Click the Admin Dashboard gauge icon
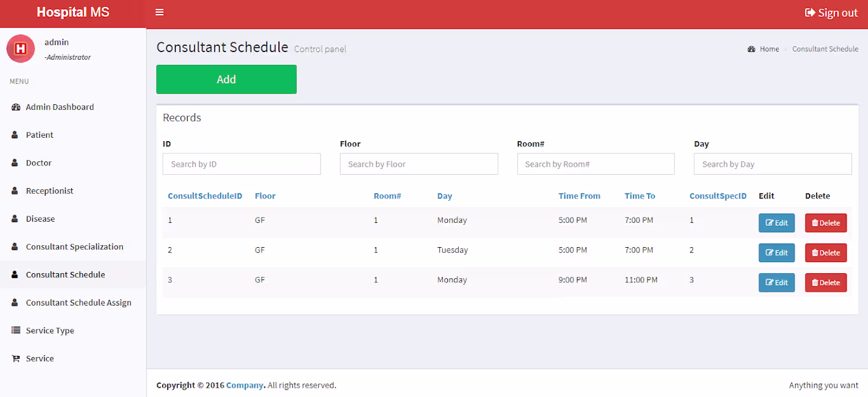Viewport: 868px width, 397px height. (16, 107)
